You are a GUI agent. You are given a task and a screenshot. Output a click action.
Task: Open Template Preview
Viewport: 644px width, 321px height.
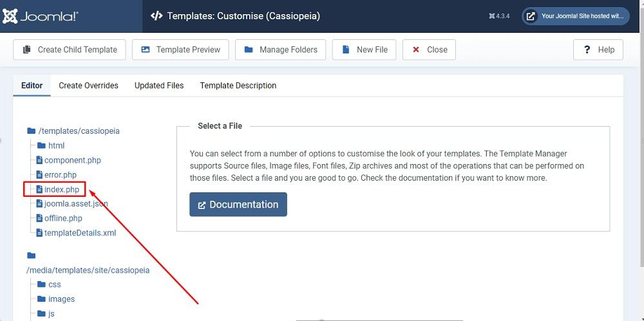[x=180, y=50]
